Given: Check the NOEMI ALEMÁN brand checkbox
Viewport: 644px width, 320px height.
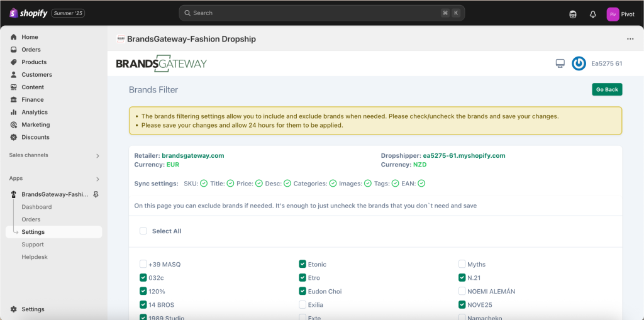Looking at the screenshot, I should pyautogui.click(x=462, y=291).
